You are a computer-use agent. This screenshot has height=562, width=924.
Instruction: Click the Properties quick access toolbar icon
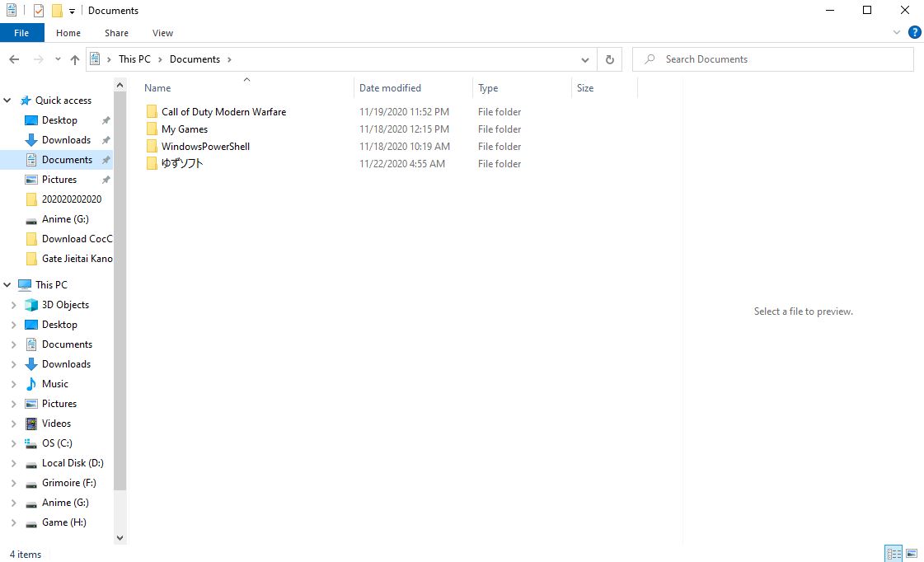point(39,11)
